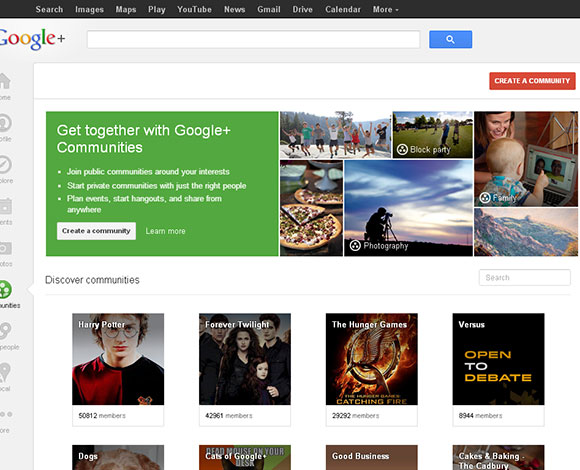Open the Home sidebar icon
This screenshot has width=580, height=470.
click(5, 81)
